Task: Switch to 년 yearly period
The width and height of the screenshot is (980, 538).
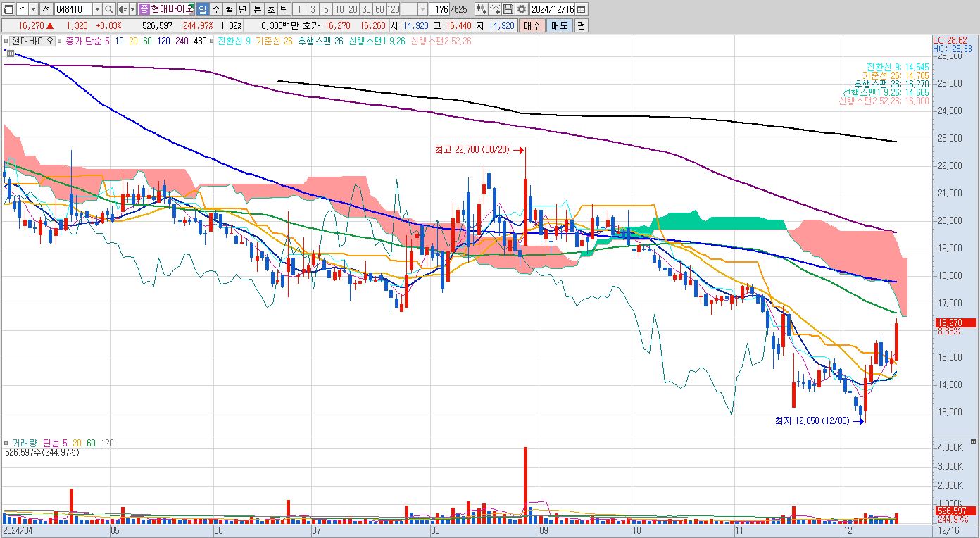Action: [x=242, y=9]
